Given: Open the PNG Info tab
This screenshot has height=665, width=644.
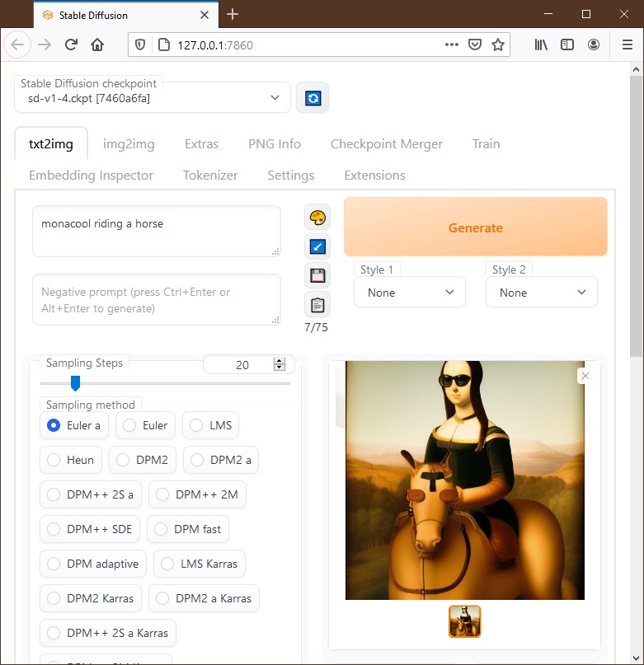Looking at the screenshot, I should tap(275, 143).
